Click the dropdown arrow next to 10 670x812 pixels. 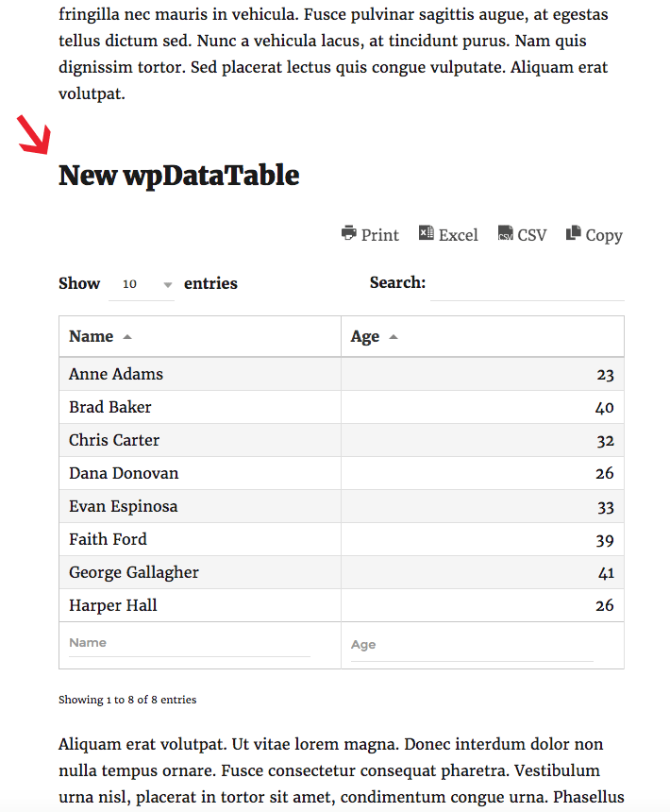(168, 285)
